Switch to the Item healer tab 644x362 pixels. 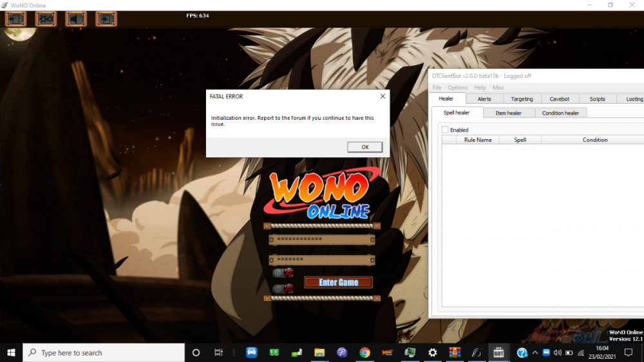508,113
